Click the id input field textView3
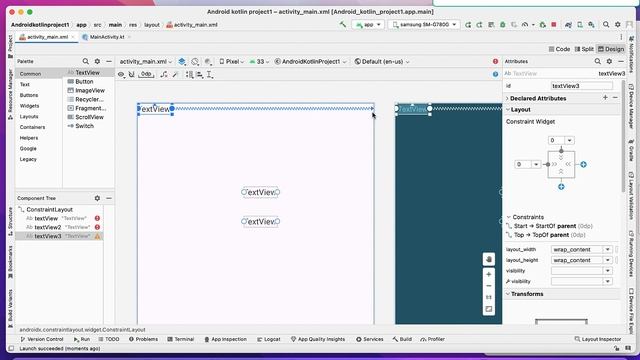This screenshot has height=360, width=640. (x=582, y=86)
